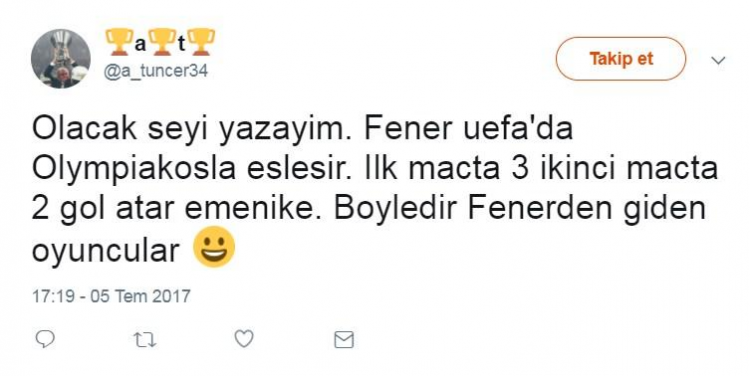750x376 pixels.
Task: Like the tweet with the heart icon
Action: pos(244,339)
